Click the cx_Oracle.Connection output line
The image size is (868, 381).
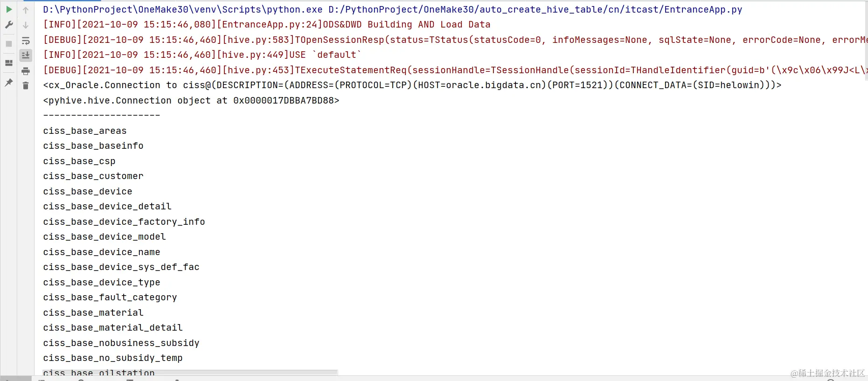coord(412,85)
